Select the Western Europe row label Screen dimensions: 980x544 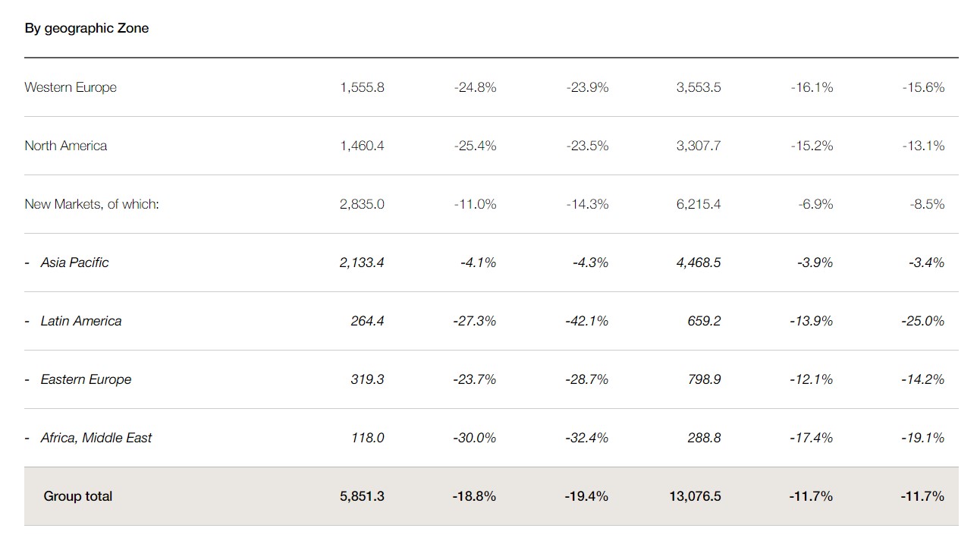point(71,87)
